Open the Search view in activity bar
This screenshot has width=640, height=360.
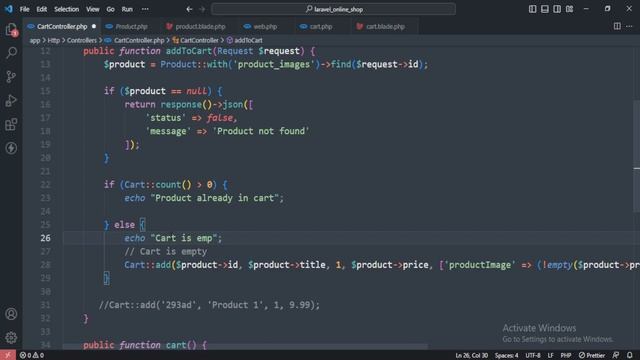point(11,53)
